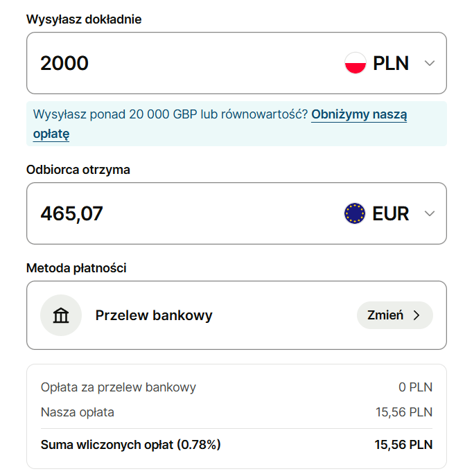Click the European Union flag icon
Screen dimensions: 456x476
coord(355,213)
